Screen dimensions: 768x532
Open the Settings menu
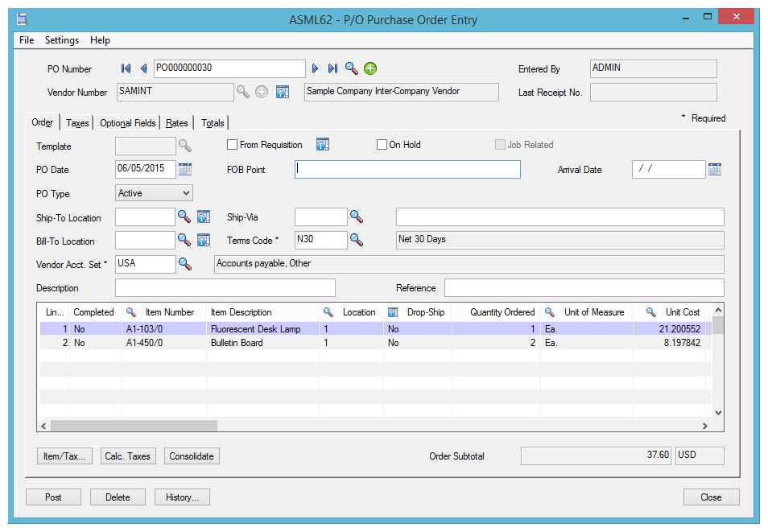click(62, 40)
